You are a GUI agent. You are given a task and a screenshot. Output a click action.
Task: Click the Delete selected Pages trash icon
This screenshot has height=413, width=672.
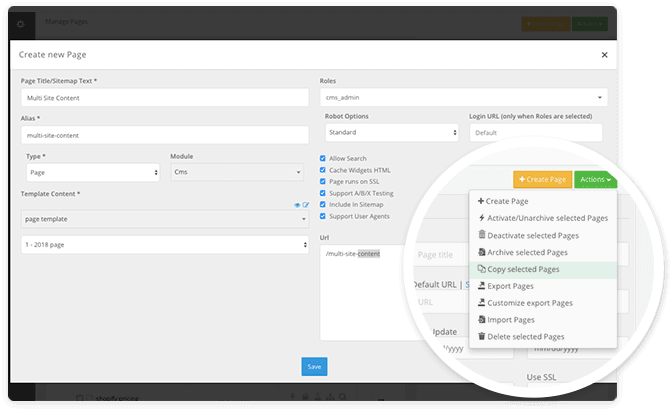coord(481,337)
